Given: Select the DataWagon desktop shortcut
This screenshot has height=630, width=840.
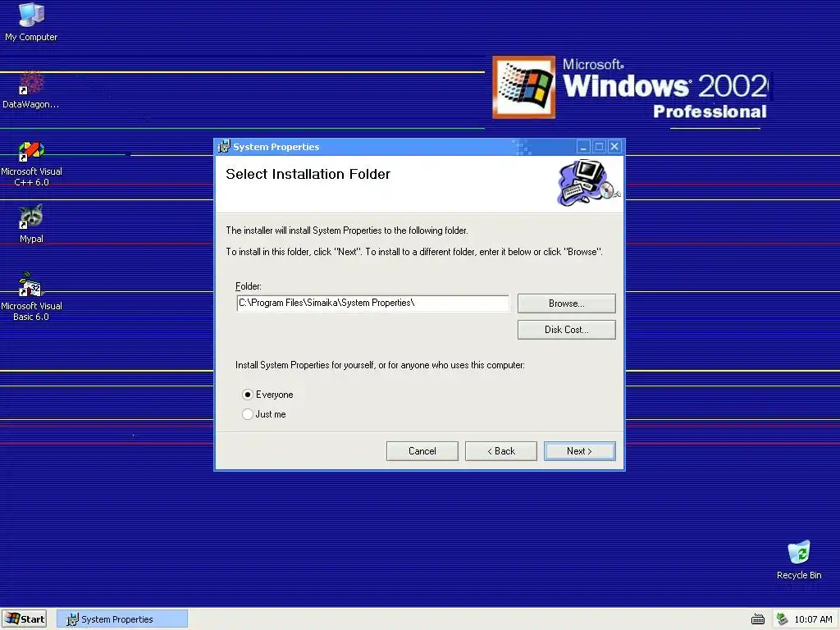Looking at the screenshot, I should [31, 90].
